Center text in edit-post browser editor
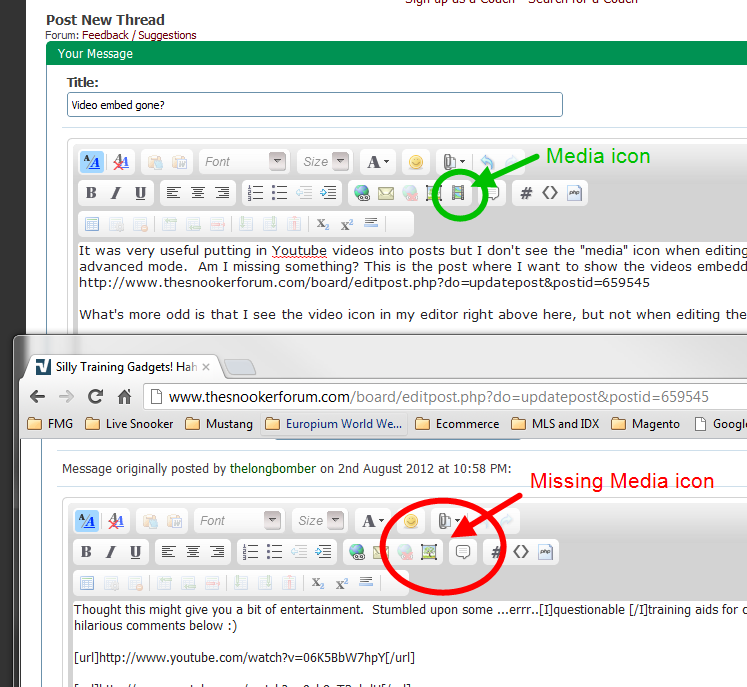This screenshot has width=747, height=687. point(193,552)
